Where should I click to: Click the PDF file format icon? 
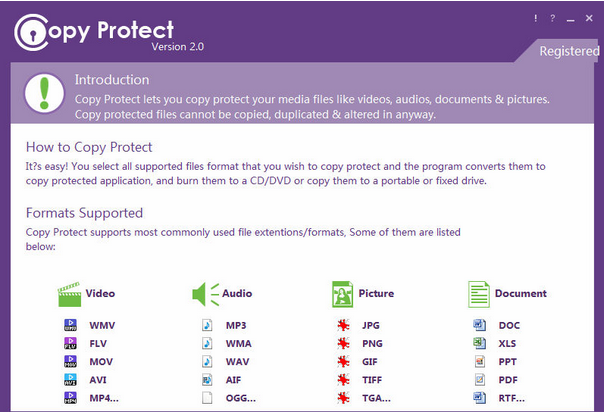[x=479, y=380]
